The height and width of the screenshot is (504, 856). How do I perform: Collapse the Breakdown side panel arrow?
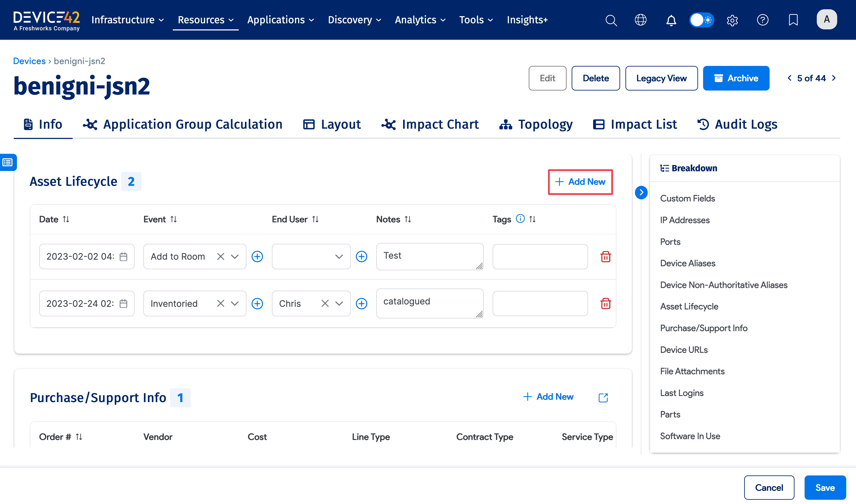tap(641, 192)
